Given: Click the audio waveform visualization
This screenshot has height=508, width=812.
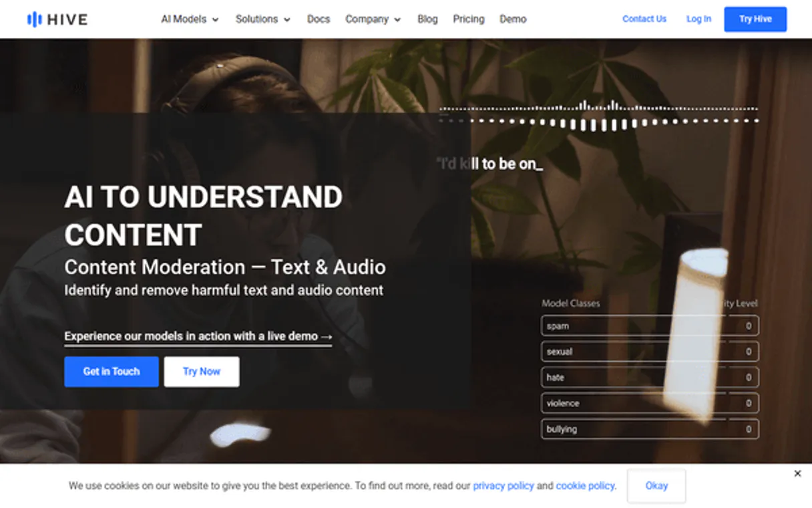Looking at the screenshot, I should (x=598, y=116).
